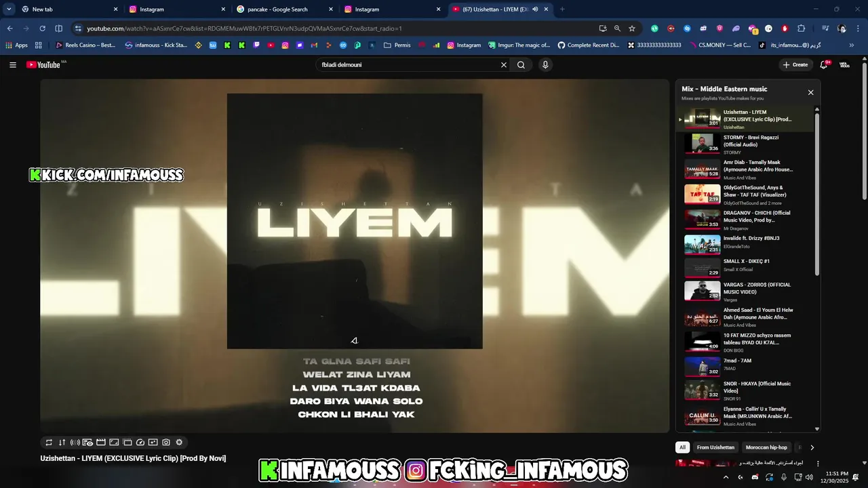868x488 pixels.
Task: Select the 10 FAT MIZZO playlist entry
Action: [746, 342]
